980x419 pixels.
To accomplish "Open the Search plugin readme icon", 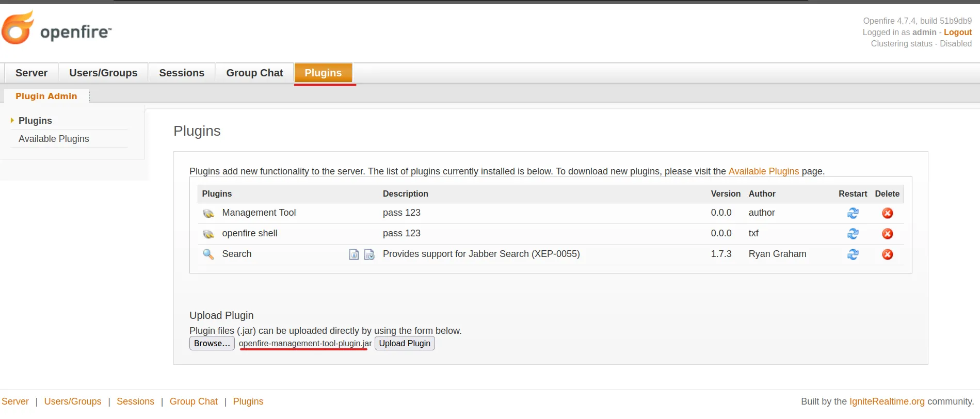I will click(354, 254).
